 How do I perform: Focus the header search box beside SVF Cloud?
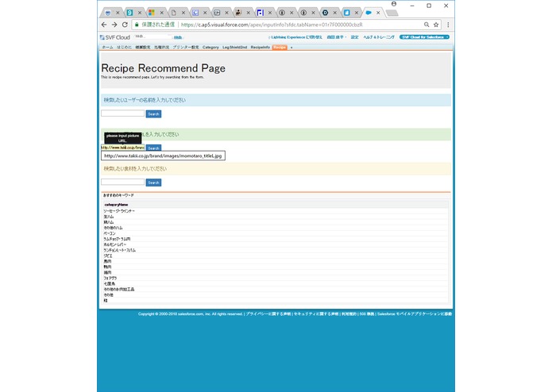click(x=152, y=37)
